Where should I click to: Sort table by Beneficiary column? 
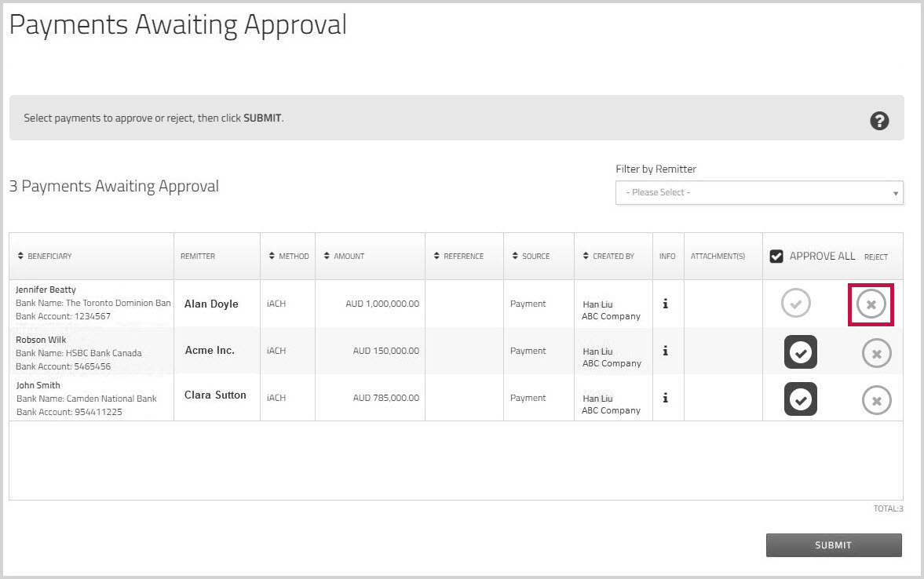(x=49, y=257)
